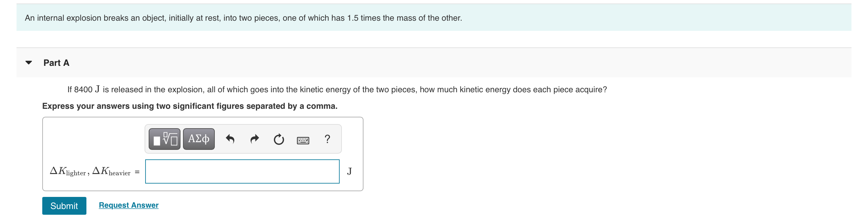Click the ΑΣφ Greek symbols button
The height and width of the screenshot is (223, 868).
[x=198, y=139]
